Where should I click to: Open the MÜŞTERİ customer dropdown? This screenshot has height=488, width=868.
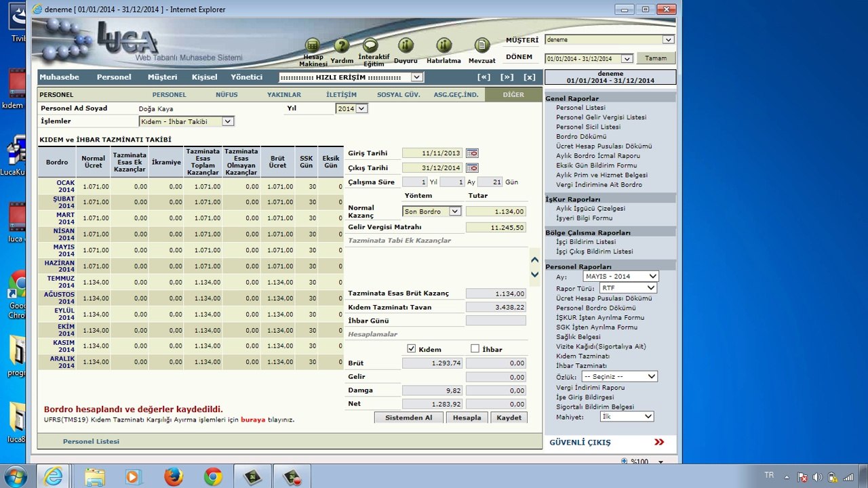[x=610, y=40]
